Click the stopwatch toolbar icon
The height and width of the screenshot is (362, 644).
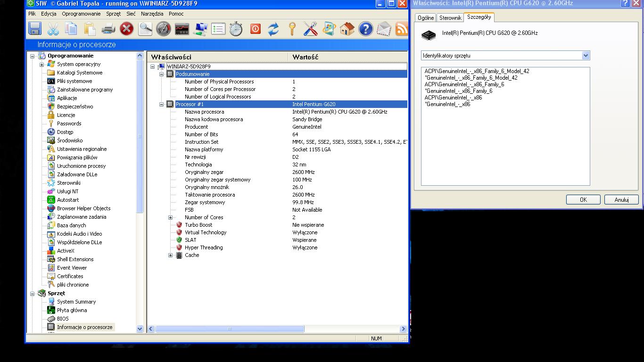tap(236, 29)
